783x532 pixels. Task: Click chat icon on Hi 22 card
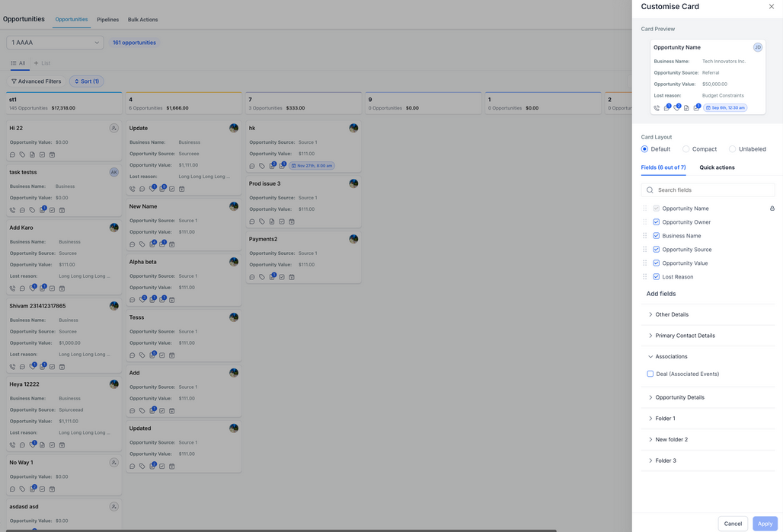(12, 155)
